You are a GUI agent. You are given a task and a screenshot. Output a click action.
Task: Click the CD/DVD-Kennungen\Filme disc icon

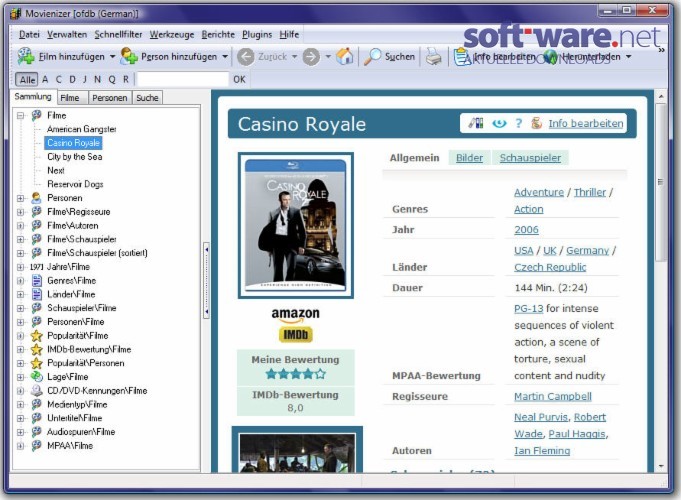36,391
